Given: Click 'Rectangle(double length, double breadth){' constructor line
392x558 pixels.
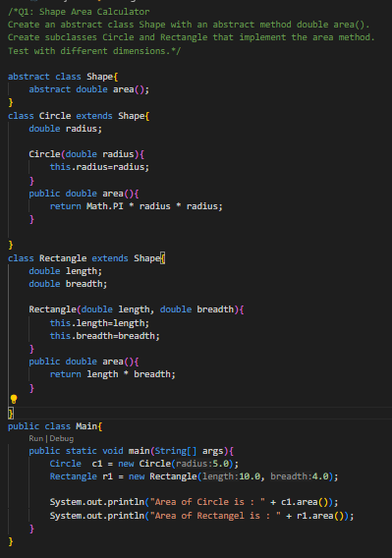Looking at the screenshot, I should [x=137, y=309].
